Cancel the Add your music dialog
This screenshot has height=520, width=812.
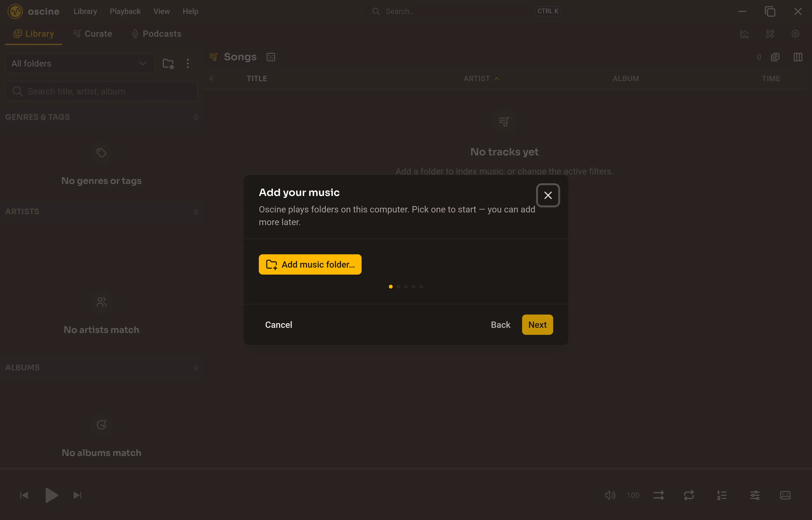point(278,324)
